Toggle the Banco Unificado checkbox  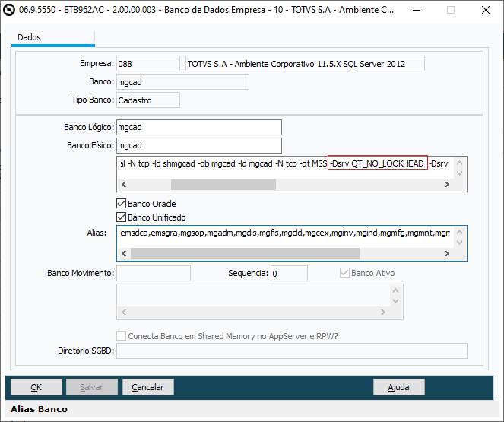(x=121, y=217)
